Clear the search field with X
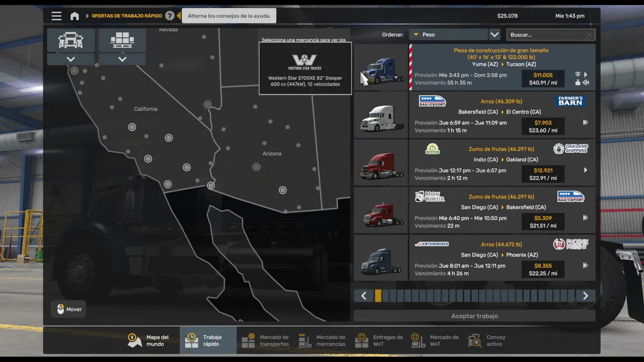The height and width of the screenshot is (362, 644). pyautogui.click(x=589, y=35)
